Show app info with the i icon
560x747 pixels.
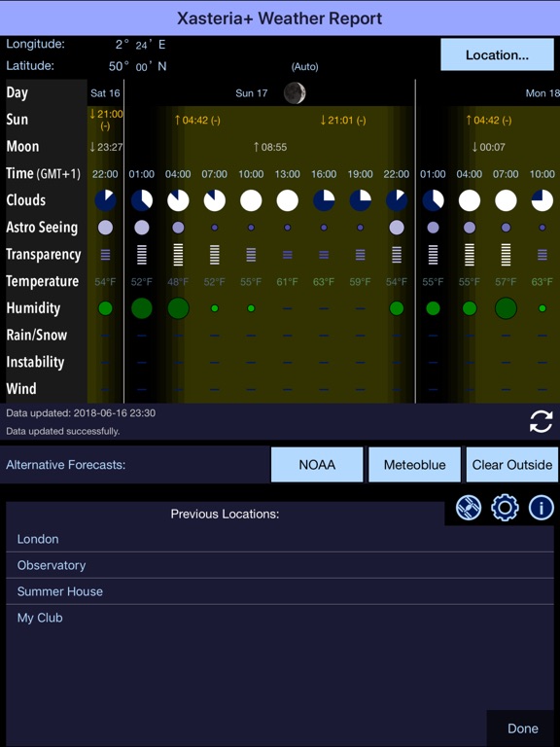[x=542, y=508]
